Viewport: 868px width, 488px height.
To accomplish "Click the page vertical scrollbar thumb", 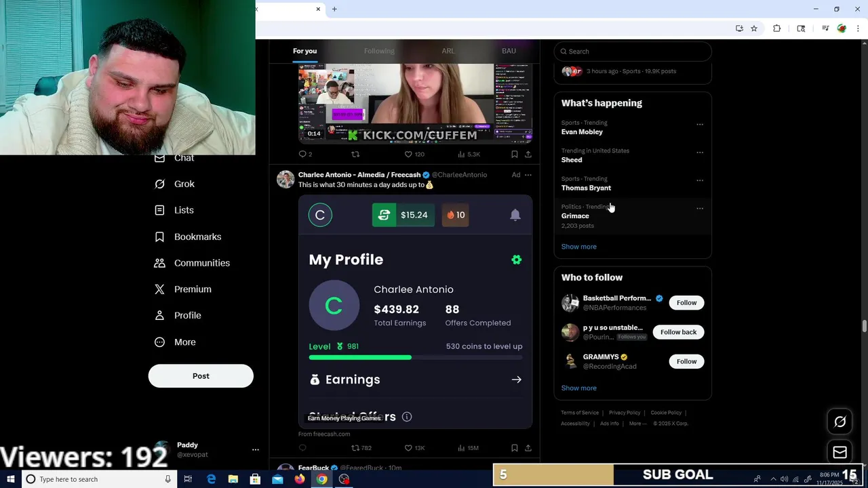I will [864, 327].
